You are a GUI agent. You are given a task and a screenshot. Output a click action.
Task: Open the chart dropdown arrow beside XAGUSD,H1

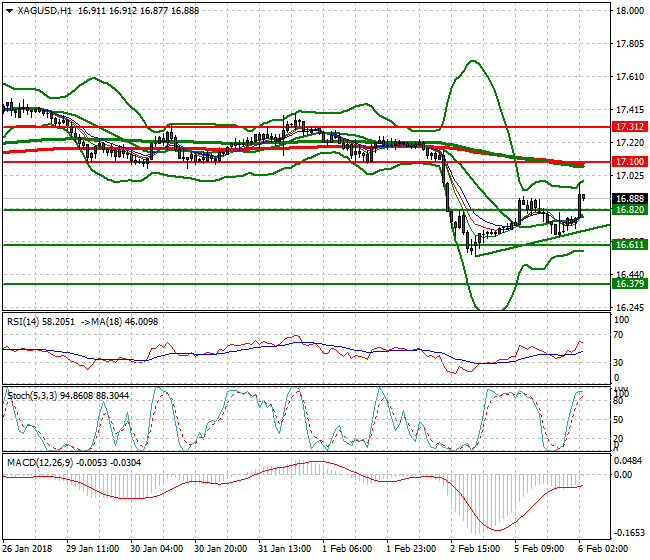[x=9, y=9]
